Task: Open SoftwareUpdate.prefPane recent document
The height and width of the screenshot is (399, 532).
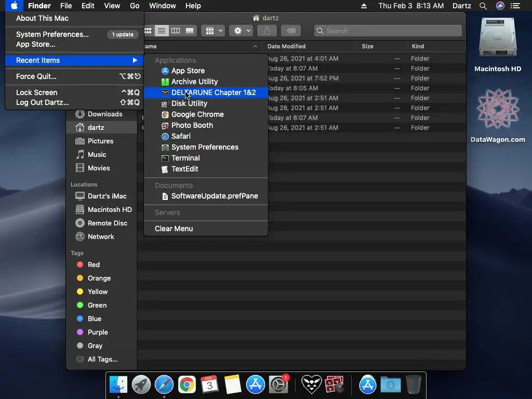Action: coord(206,196)
